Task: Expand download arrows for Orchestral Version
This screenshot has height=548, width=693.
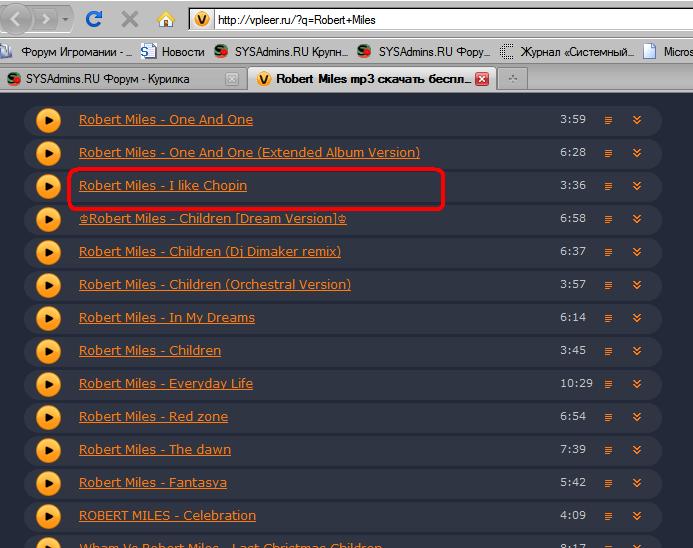Action: (637, 285)
